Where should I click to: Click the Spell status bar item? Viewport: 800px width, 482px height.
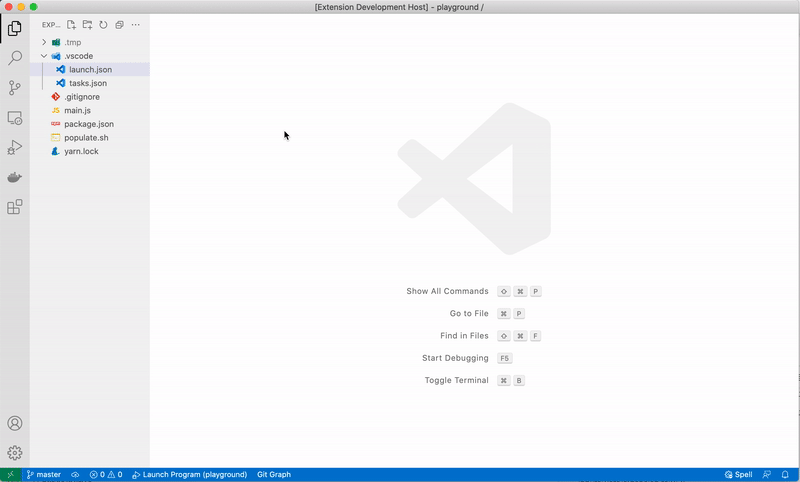(x=738, y=474)
